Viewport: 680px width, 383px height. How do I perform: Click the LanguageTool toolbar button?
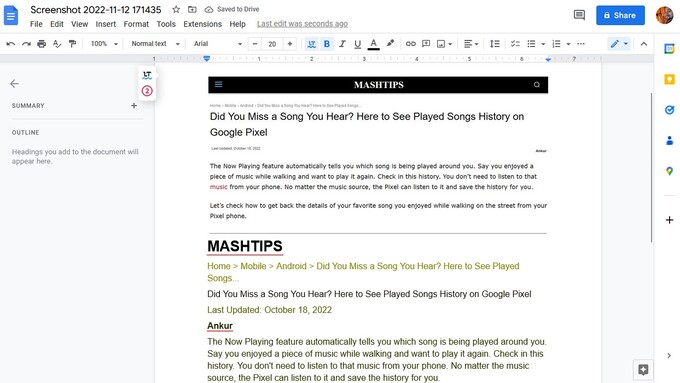311,44
